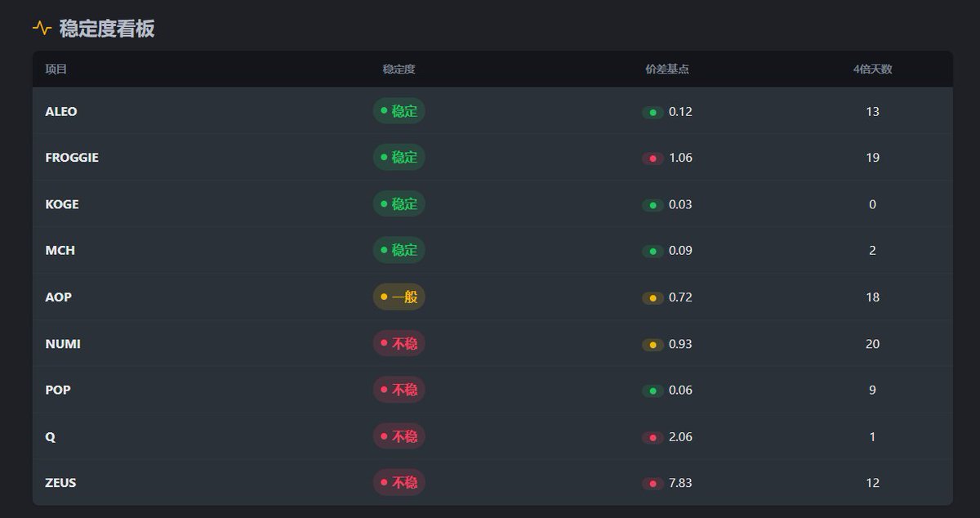Click the 4倍天数 value 18 for AOP
This screenshot has height=518, width=980.
[872, 297]
